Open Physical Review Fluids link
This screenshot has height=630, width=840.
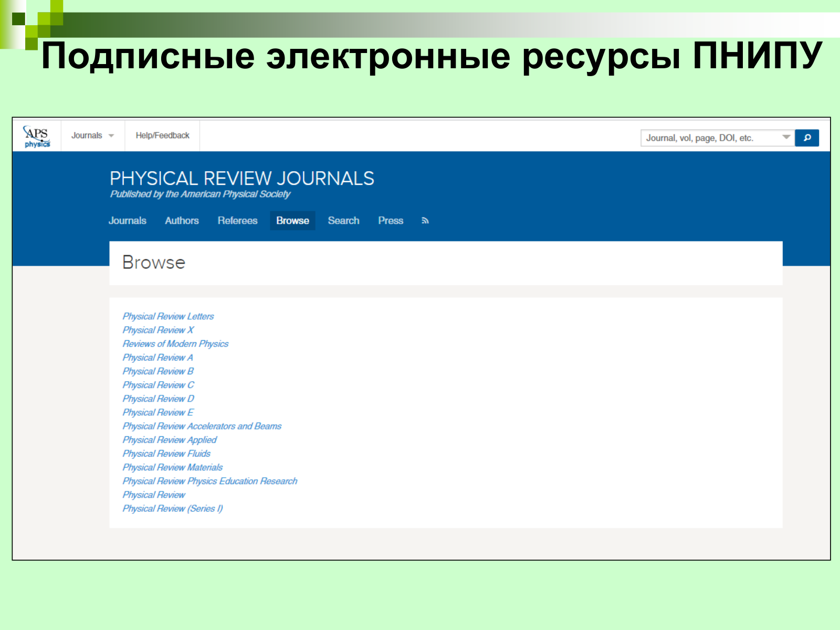[166, 454]
